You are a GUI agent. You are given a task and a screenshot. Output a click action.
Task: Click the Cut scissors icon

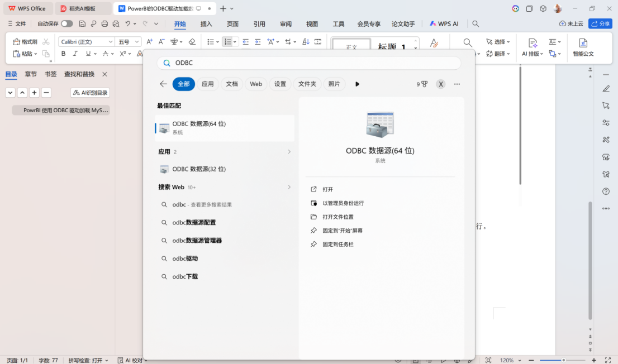coord(46,42)
